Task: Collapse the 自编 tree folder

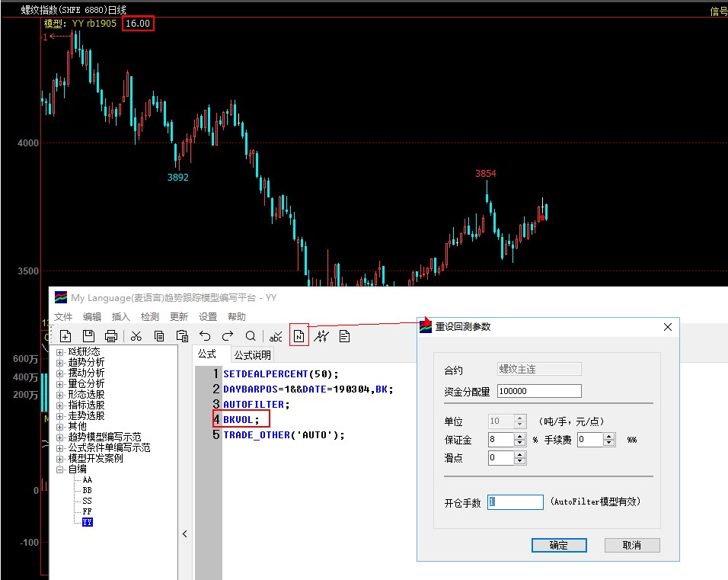Action: click(60, 469)
